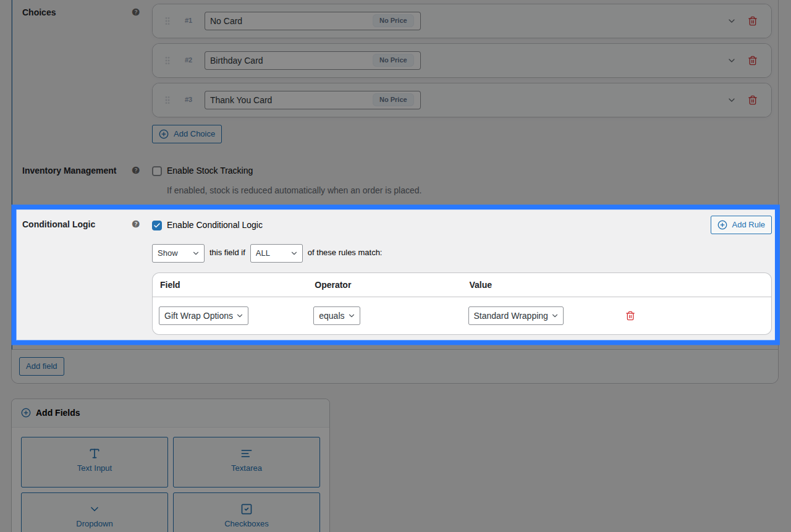
Task: Grab drag handle of choice #1
Action: point(167,21)
